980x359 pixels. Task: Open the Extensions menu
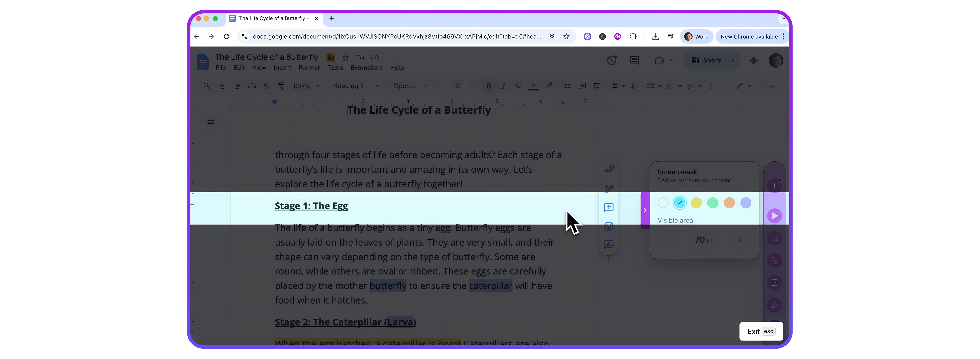point(366,68)
